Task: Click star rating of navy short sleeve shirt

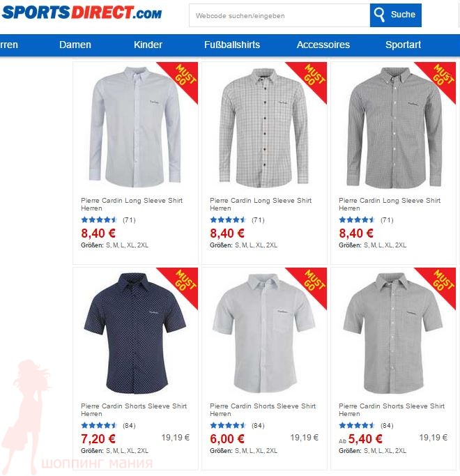Action: point(99,426)
